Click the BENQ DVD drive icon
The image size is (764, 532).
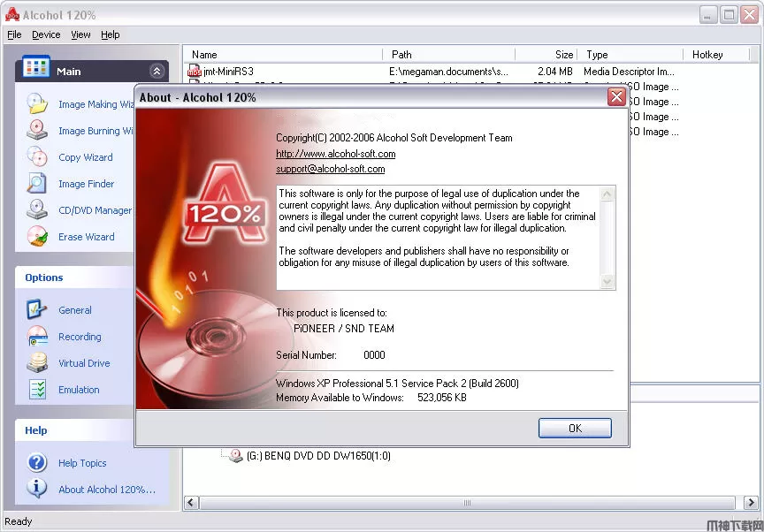coord(236,456)
